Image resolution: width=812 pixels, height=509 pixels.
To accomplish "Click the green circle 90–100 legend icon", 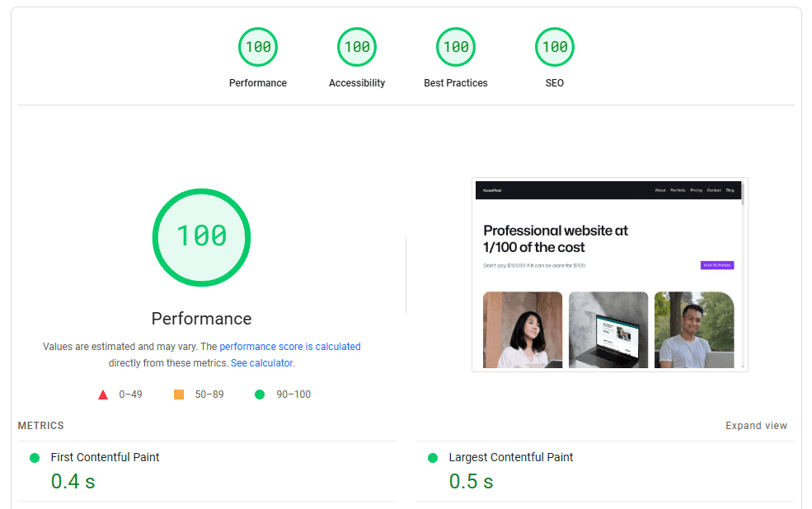I will (x=260, y=395).
